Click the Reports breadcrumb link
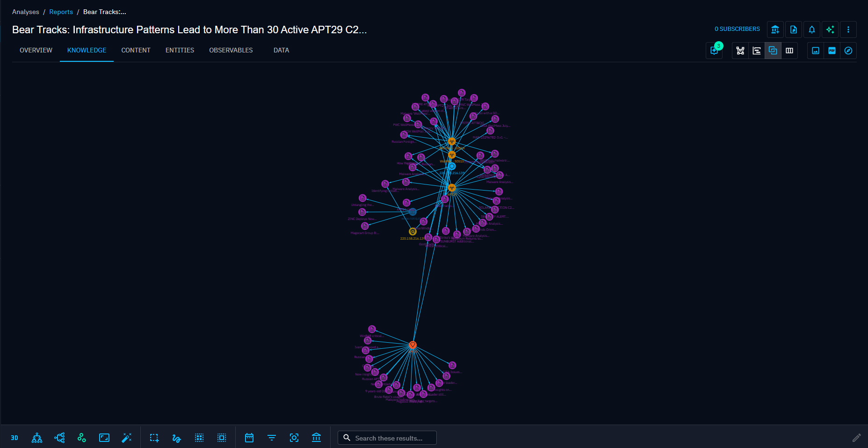Screen dimensions: 868x448 [x=61, y=12]
